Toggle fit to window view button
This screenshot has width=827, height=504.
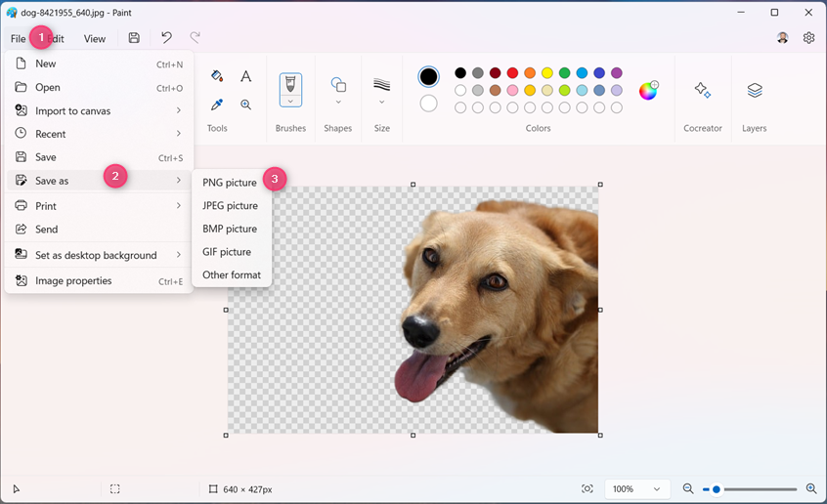pos(588,488)
